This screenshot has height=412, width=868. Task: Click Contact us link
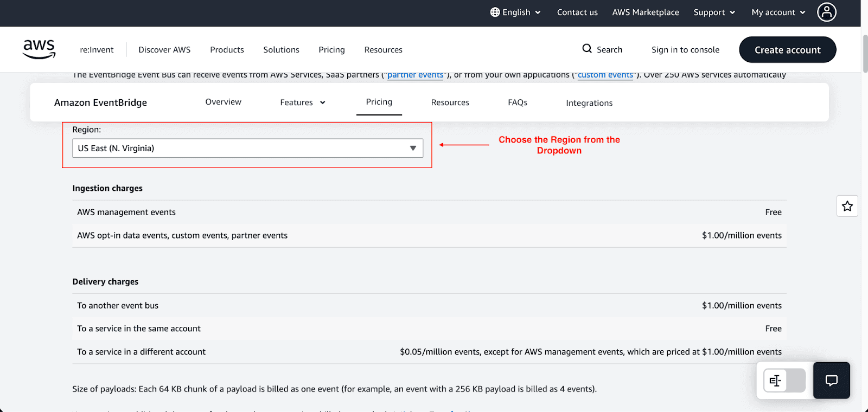[577, 12]
